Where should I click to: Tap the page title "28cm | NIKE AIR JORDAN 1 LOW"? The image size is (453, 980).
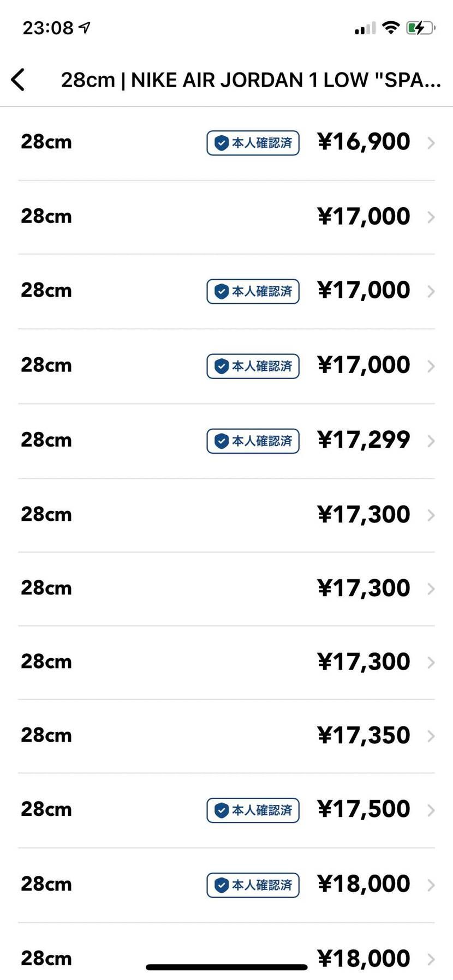click(x=251, y=80)
